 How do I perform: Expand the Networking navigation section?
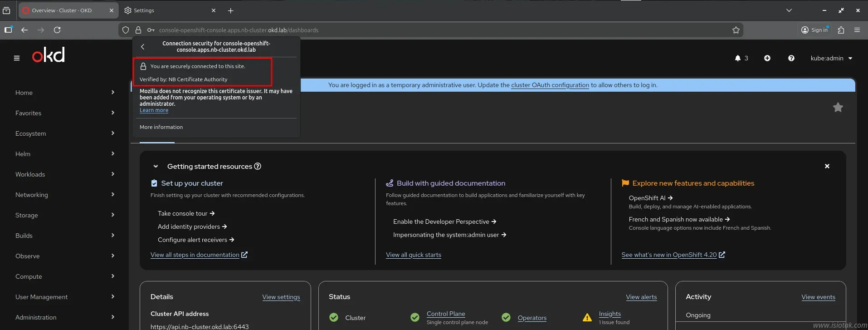click(x=65, y=195)
